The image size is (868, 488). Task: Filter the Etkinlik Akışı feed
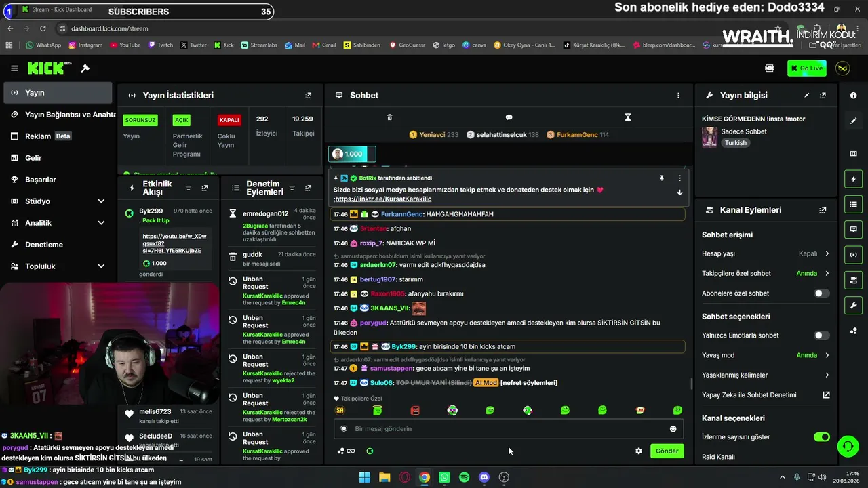189,188
